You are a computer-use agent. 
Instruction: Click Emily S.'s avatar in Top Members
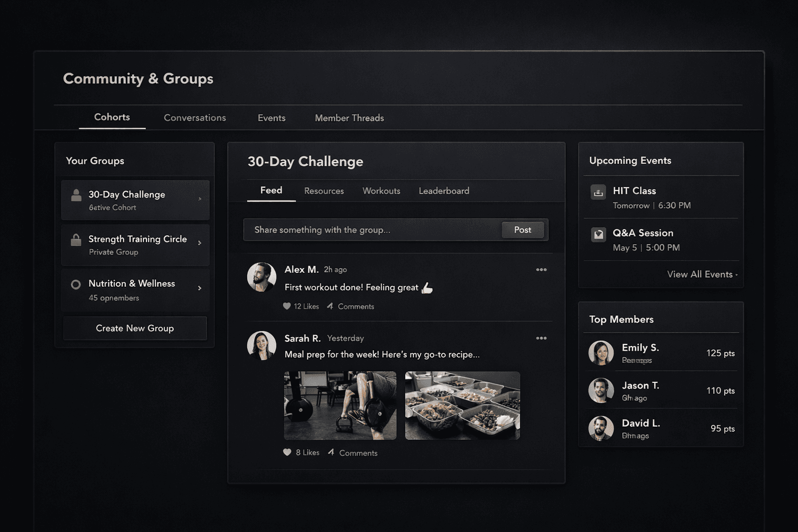click(601, 353)
